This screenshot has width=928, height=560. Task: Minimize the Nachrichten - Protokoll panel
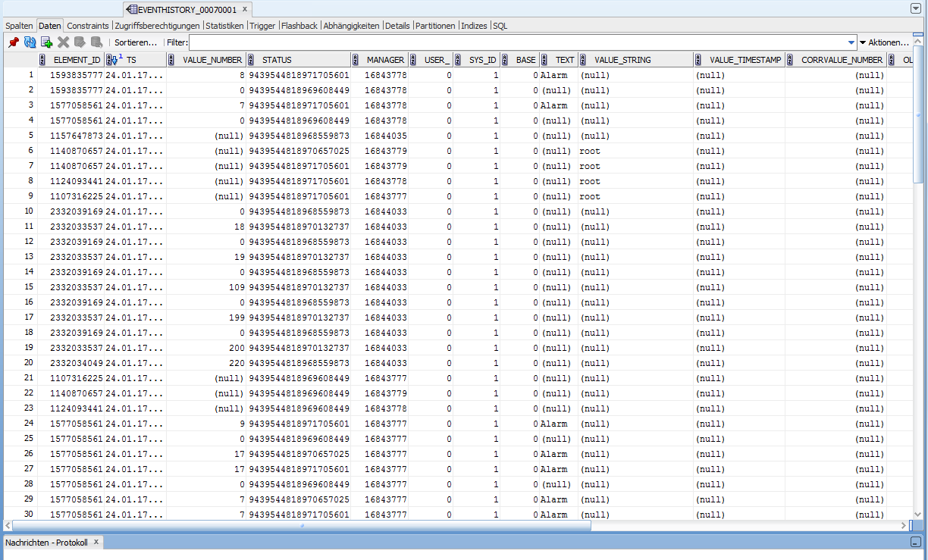pyautogui.click(x=916, y=543)
